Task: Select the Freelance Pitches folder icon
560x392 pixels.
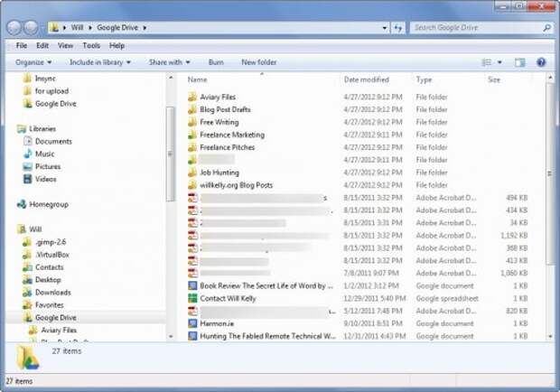Action: coord(192,147)
